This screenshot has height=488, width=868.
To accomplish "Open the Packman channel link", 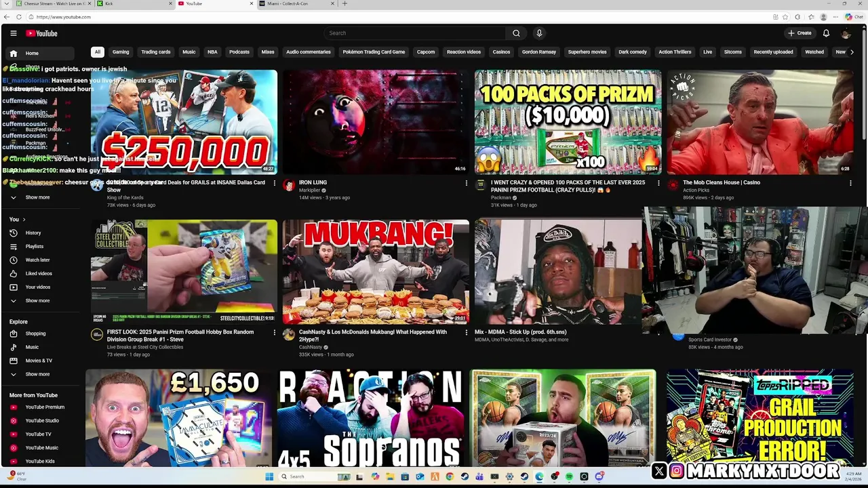I will coord(500,198).
